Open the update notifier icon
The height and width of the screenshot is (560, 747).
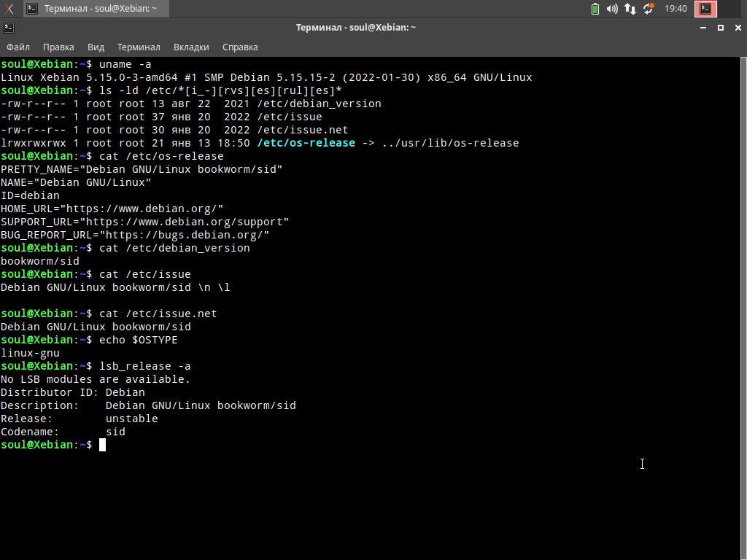(x=649, y=9)
